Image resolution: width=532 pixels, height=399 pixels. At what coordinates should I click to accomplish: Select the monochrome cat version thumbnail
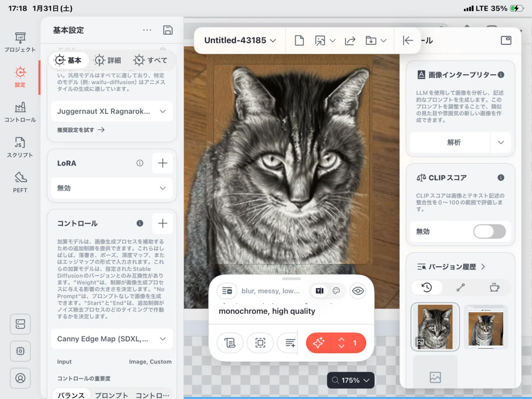click(435, 327)
